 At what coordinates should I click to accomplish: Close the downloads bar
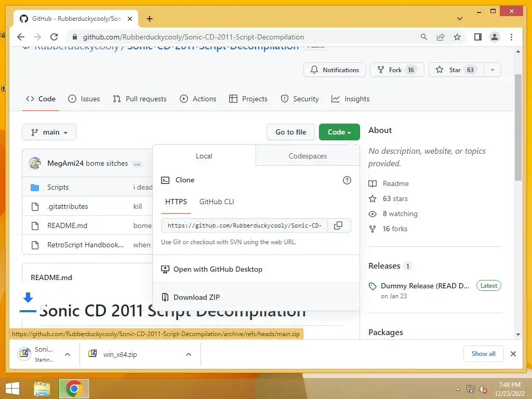[513, 354]
